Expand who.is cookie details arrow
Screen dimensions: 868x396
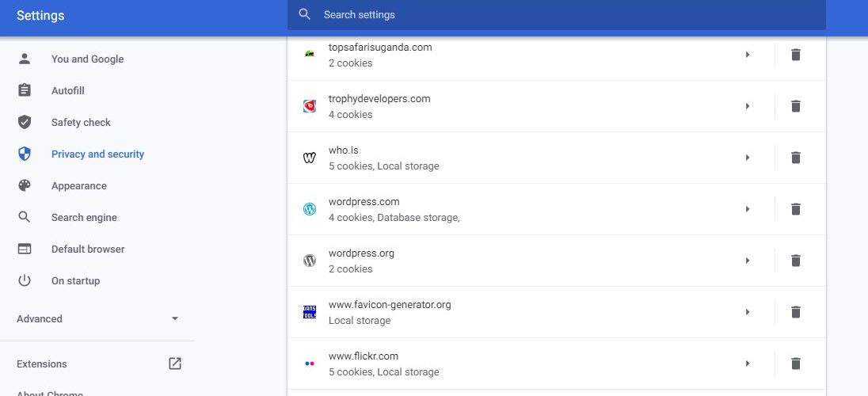[x=748, y=158]
